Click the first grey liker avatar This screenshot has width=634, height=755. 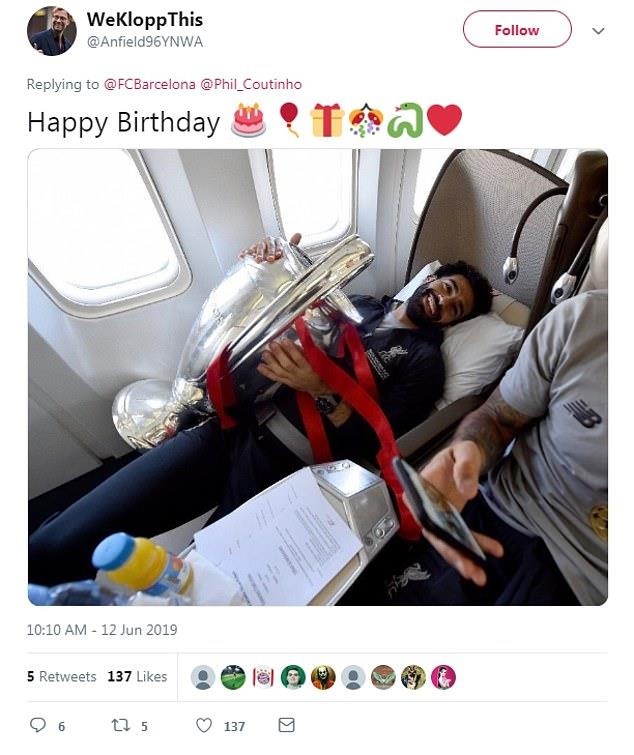203,677
